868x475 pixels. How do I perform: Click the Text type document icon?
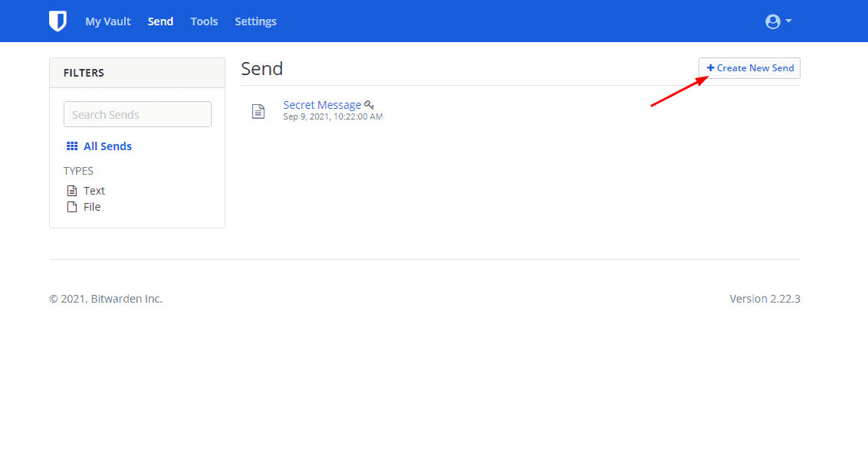pyautogui.click(x=72, y=191)
